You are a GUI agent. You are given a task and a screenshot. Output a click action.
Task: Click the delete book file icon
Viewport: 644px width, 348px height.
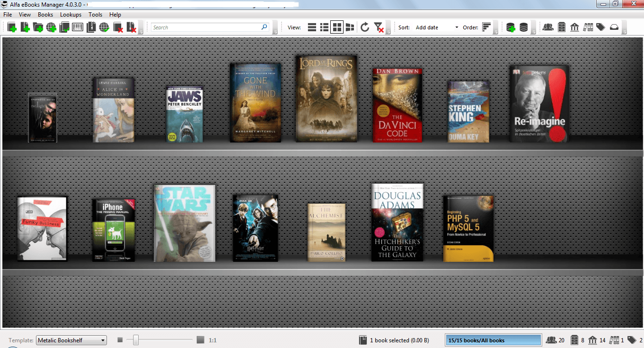pos(131,27)
